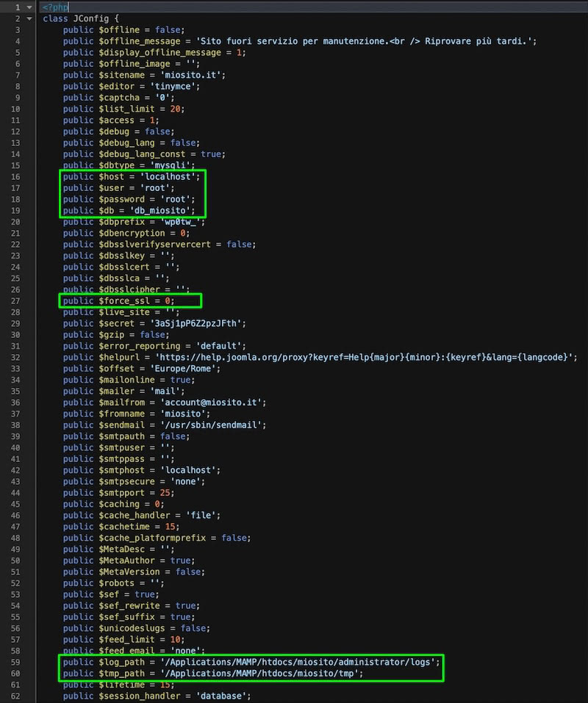
Task: Collapse the JConfig class fold arrow
Action: click(x=29, y=19)
